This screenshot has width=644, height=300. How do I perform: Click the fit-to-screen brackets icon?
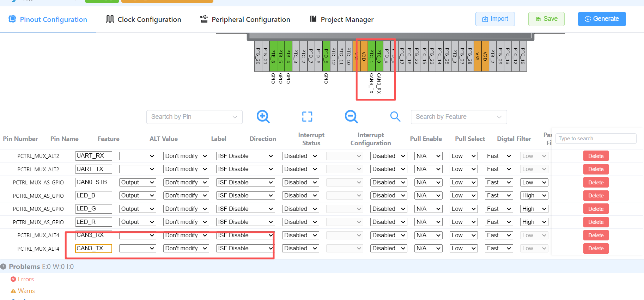coord(307,116)
